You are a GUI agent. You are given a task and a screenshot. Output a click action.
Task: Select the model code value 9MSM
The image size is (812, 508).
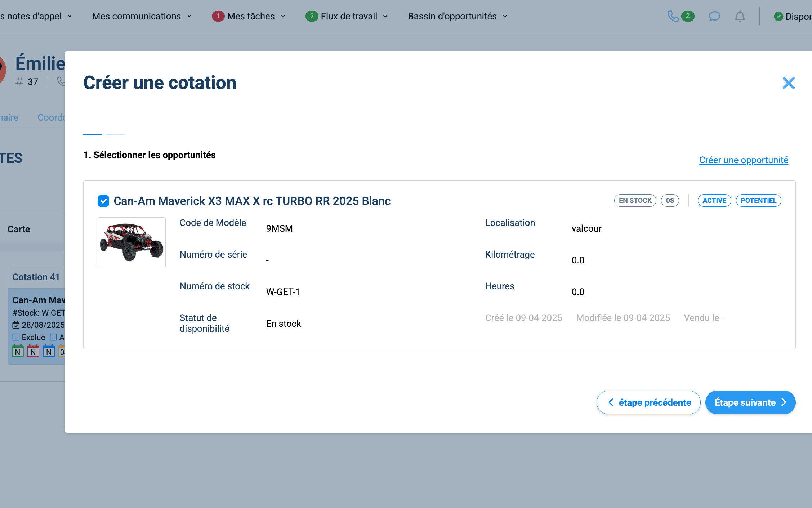click(280, 228)
